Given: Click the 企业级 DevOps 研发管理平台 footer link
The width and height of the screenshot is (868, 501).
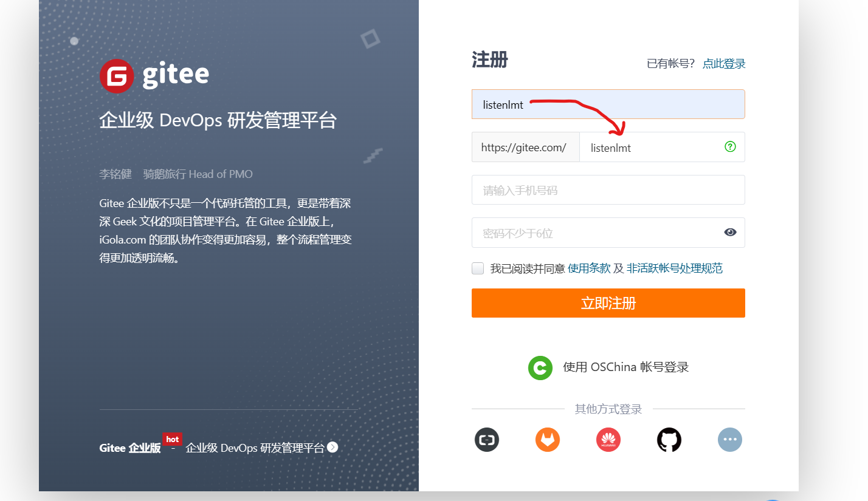Looking at the screenshot, I should click(x=255, y=448).
